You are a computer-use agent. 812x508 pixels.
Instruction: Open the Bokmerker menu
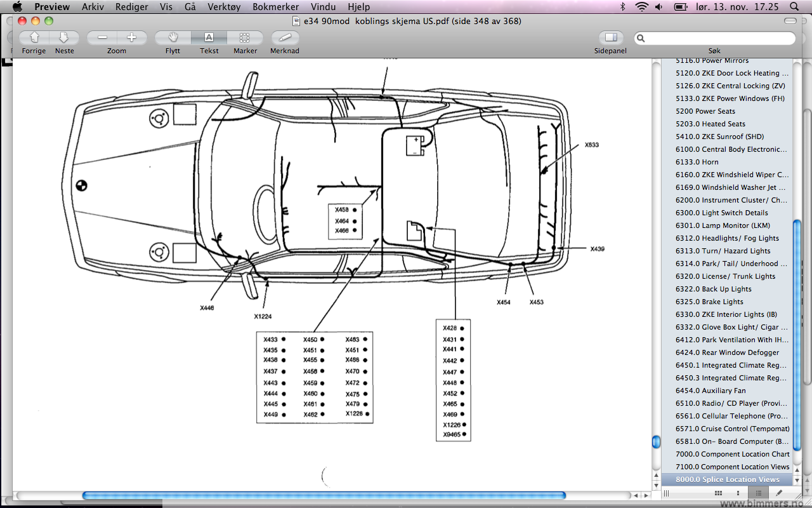click(275, 7)
